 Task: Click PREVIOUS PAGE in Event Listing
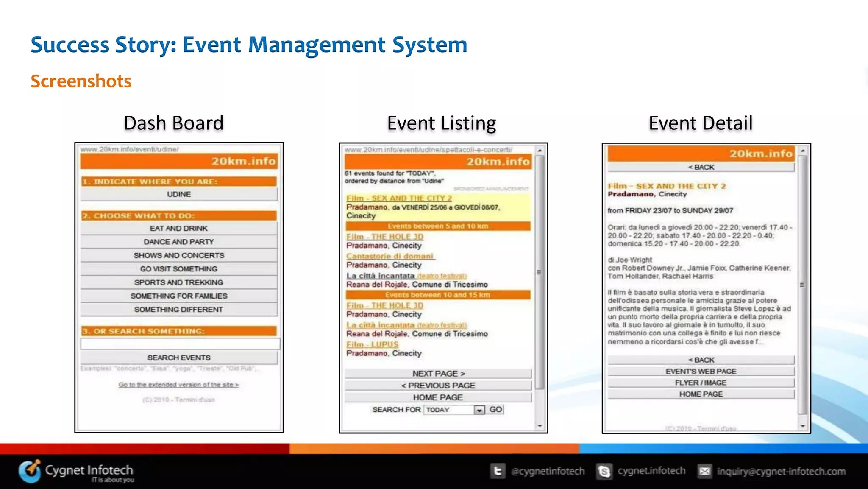click(438, 386)
